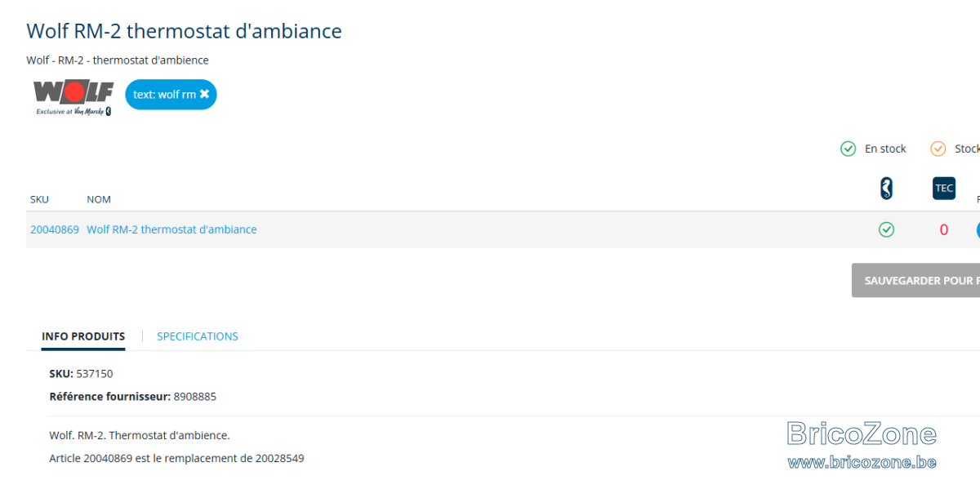Open SKU link 20040869
This screenshot has height=498, width=980.
tap(55, 229)
